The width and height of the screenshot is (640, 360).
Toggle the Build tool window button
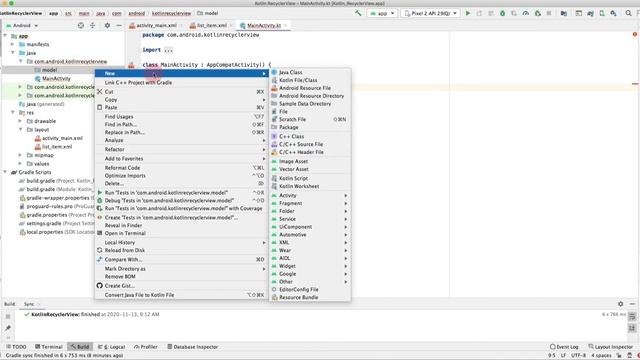tap(80, 347)
